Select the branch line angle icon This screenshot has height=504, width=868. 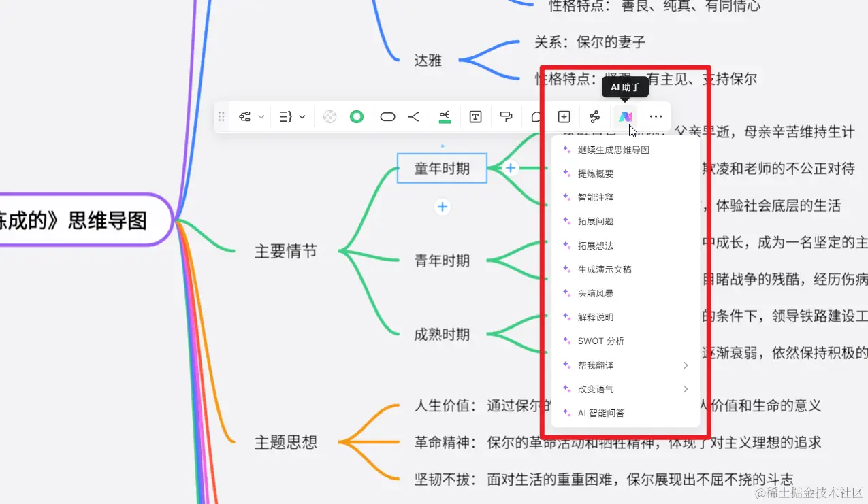click(413, 116)
